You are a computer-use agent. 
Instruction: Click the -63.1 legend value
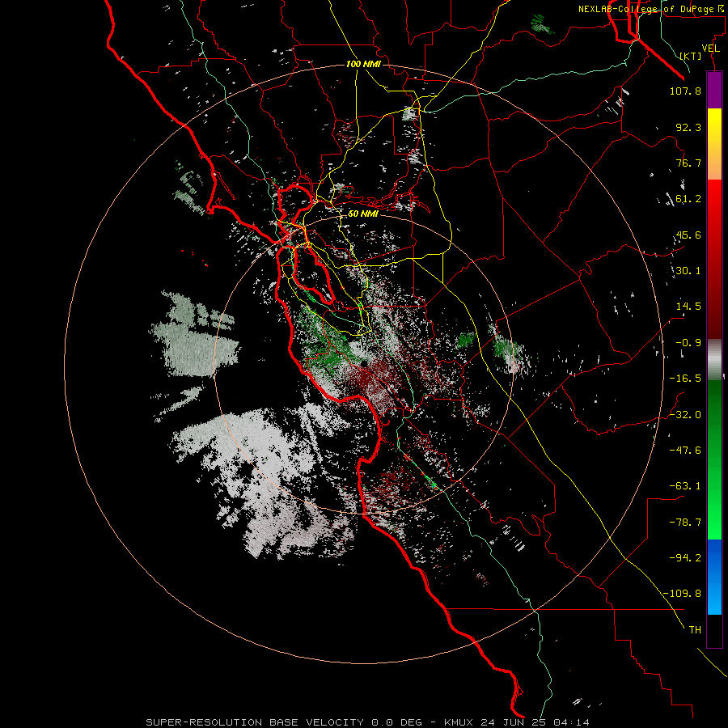coord(685,486)
